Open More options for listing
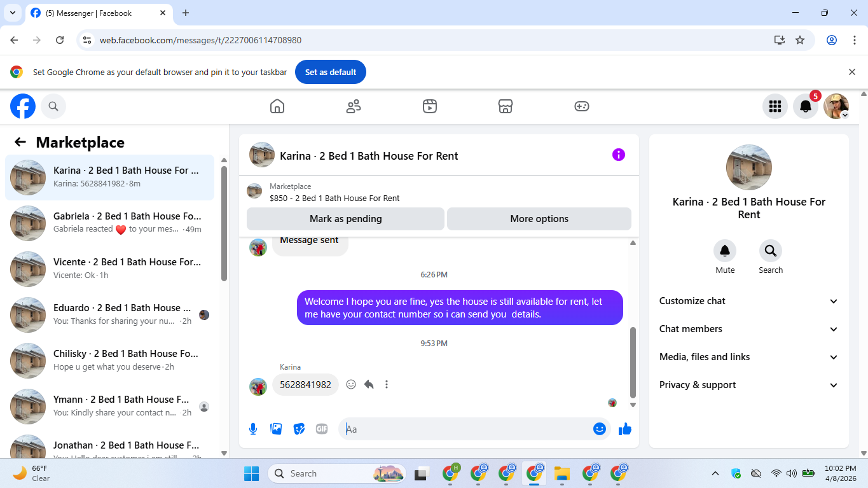This screenshot has width=868, height=488. click(539, 219)
